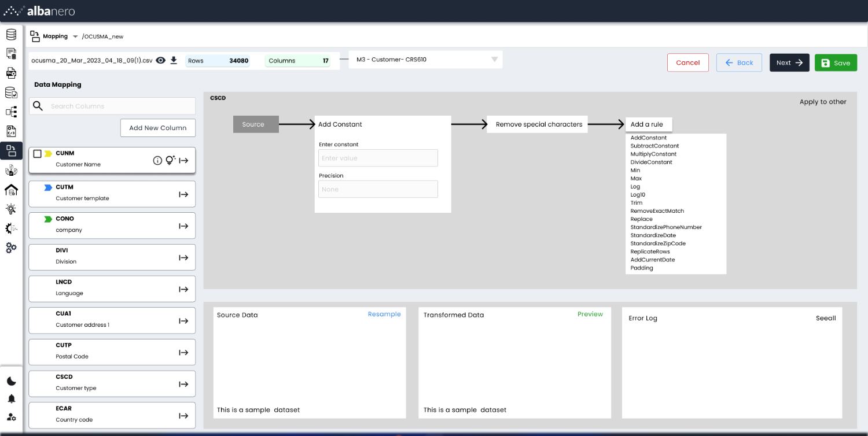868x436 pixels.
Task: Click the Precision None field
Action: click(x=378, y=189)
